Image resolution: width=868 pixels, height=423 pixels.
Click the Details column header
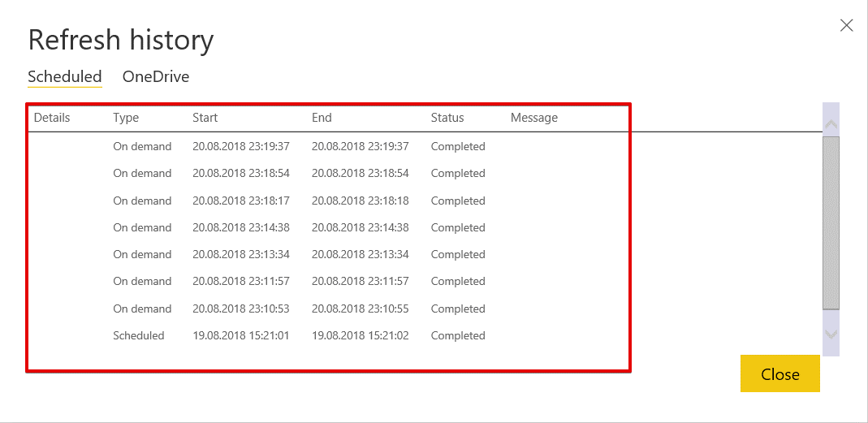(52, 118)
